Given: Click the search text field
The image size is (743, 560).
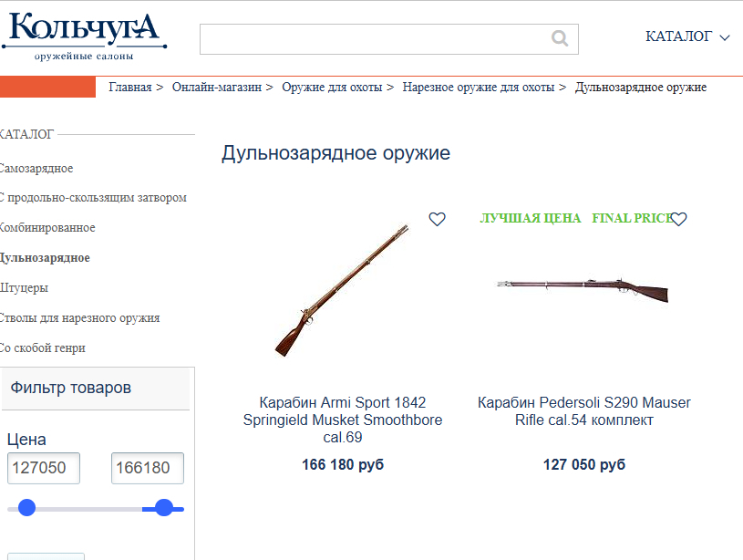Looking at the screenshot, I should [388, 39].
